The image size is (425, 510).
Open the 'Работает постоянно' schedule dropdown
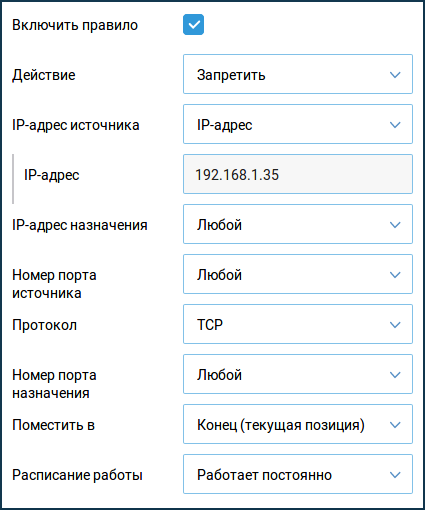point(298,474)
